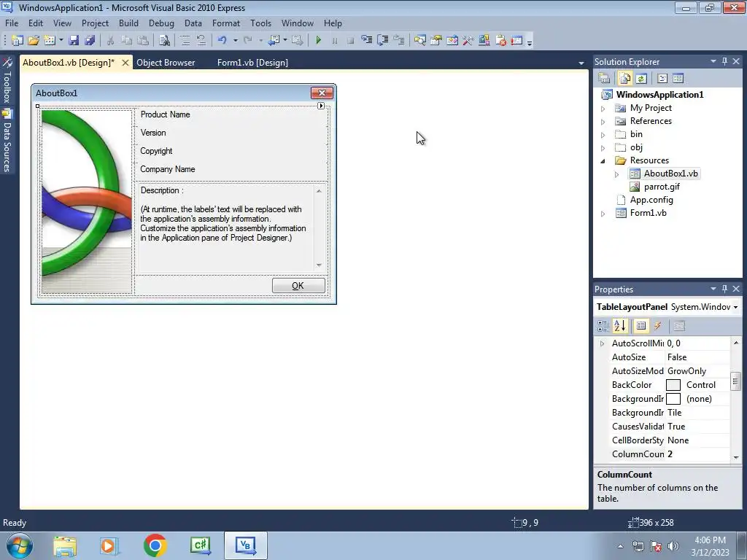747x560 pixels.
Task: Save the current file with the floppy icon
Action: [x=74, y=41]
